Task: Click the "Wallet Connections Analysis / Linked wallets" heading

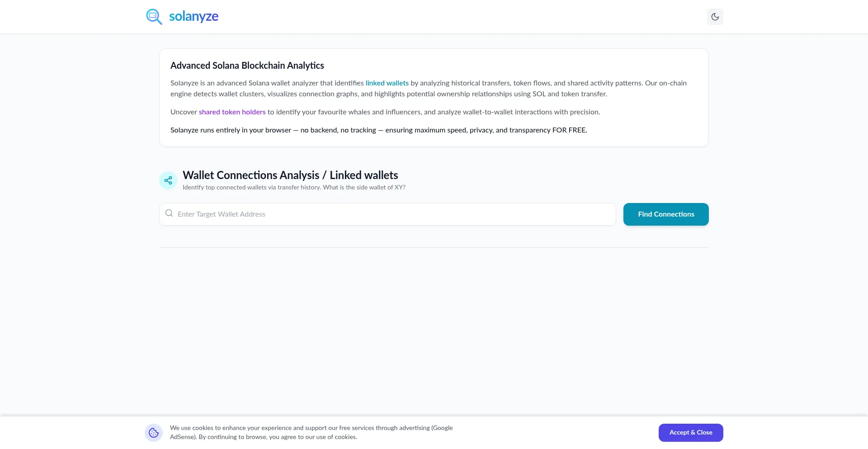Action: tap(290, 175)
